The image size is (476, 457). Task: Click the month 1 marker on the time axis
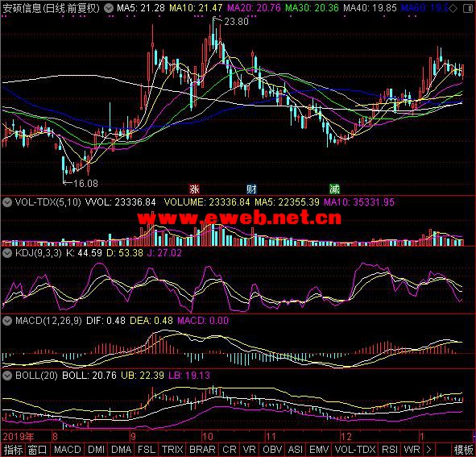(x=422, y=437)
